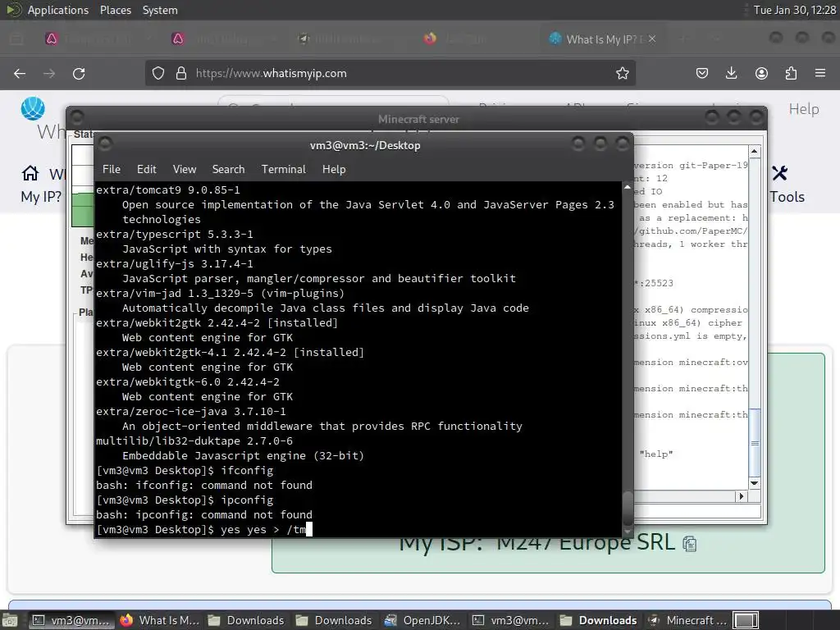Click '*:25523' text in Minecraft log
The height and width of the screenshot is (630, 840).
pyautogui.click(x=654, y=283)
